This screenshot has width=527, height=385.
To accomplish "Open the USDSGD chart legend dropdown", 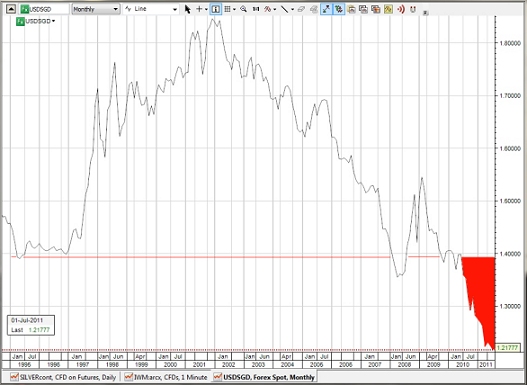I will click(x=53, y=21).
